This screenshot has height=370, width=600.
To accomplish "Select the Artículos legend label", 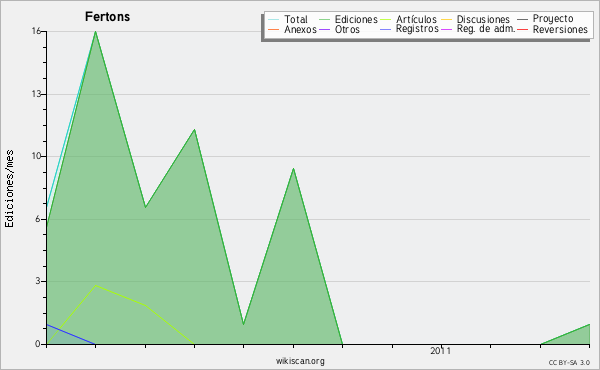I will point(416,19).
